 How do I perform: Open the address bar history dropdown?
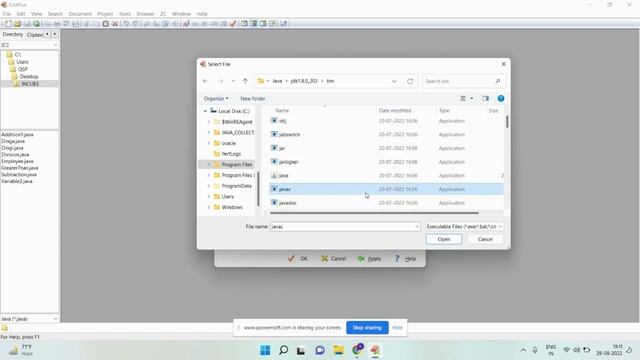coord(394,81)
